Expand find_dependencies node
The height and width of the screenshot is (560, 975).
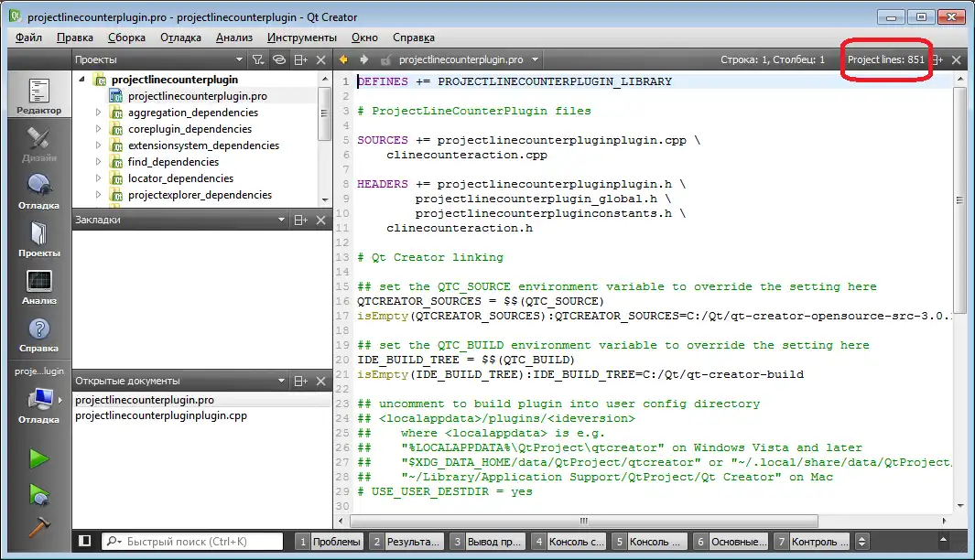pyautogui.click(x=98, y=162)
